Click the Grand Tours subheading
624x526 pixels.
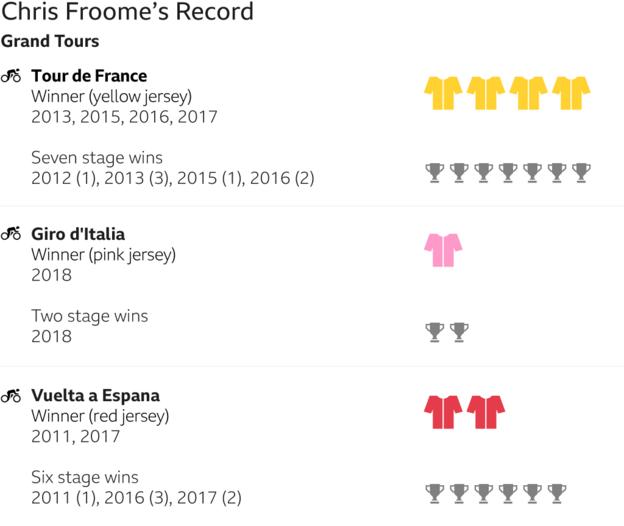(50, 41)
